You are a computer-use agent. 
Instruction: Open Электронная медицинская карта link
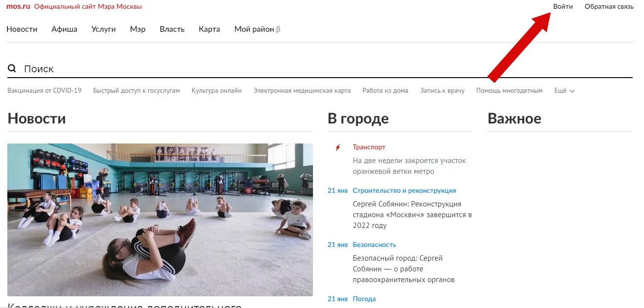tap(302, 91)
